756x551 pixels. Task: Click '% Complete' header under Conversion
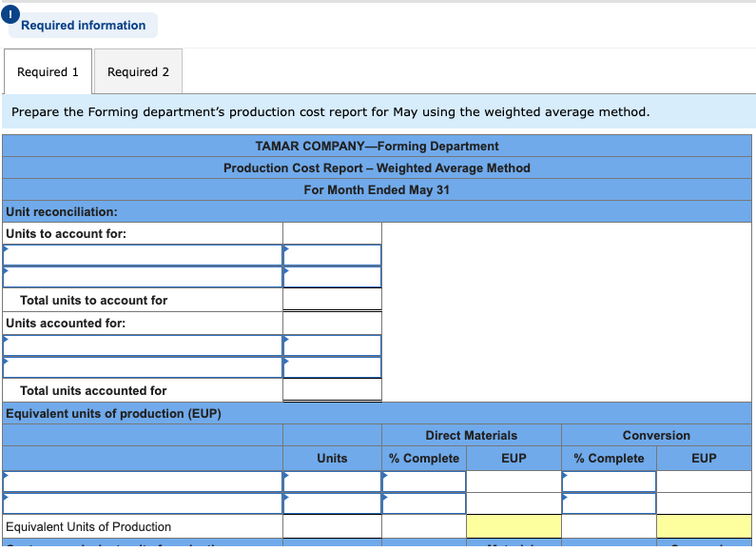[x=609, y=458]
